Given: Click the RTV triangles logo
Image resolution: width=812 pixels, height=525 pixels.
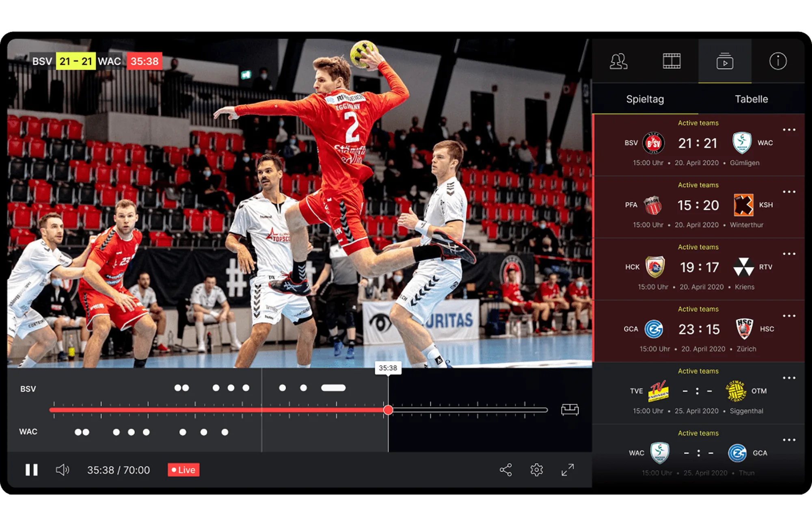Looking at the screenshot, I should point(744,267).
